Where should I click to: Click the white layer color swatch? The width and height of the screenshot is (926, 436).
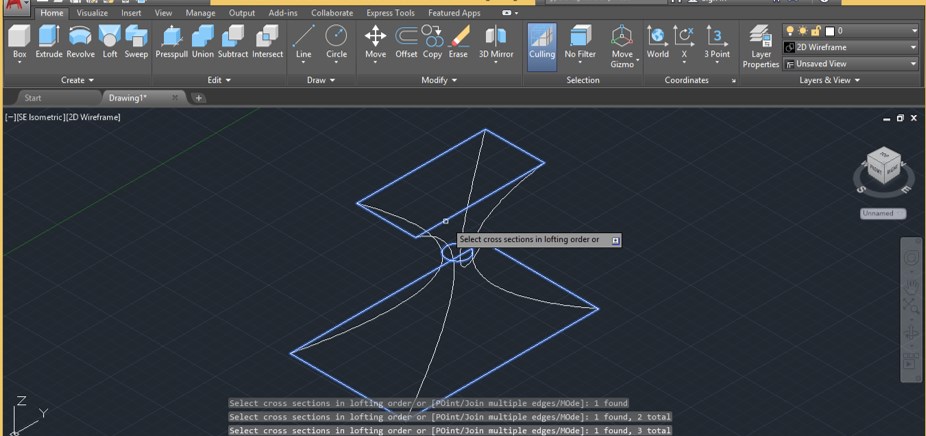point(829,31)
